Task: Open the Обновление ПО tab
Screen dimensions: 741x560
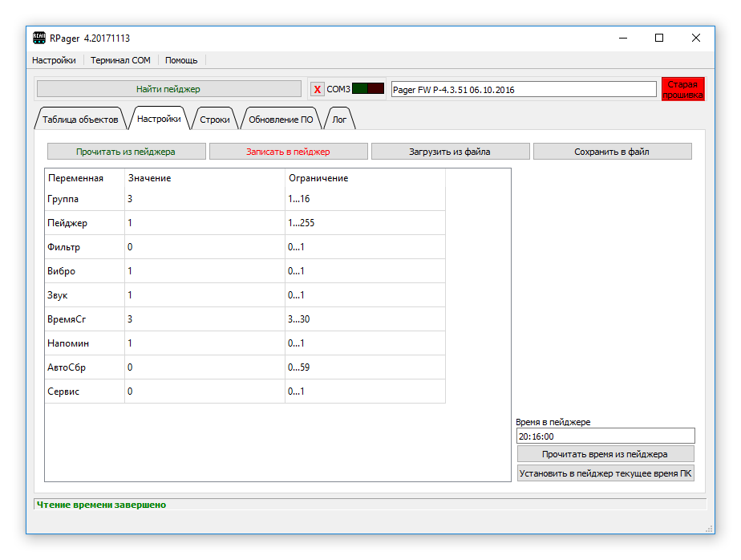Action: pos(281,120)
